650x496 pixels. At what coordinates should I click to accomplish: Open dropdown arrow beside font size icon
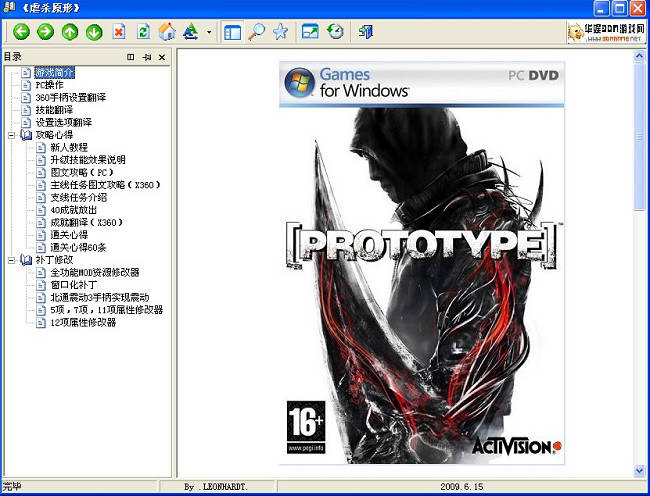click(209, 32)
